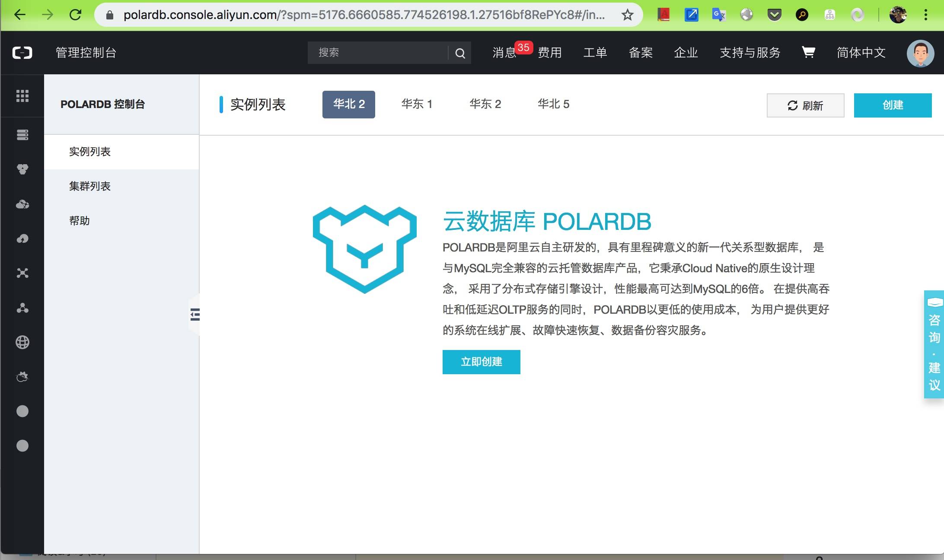Screen dimensions: 944x560
Task: Open the Google Translate extension
Action: click(719, 15)
